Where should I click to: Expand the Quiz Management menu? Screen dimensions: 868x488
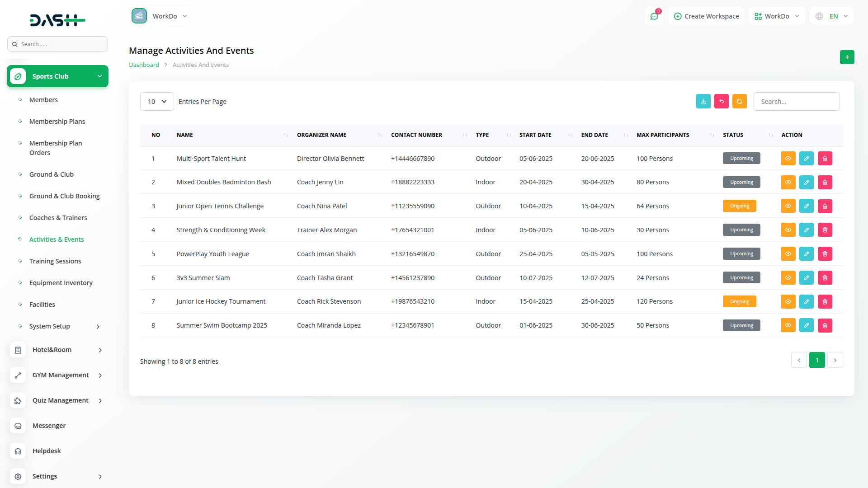click(x=57, y=400)
